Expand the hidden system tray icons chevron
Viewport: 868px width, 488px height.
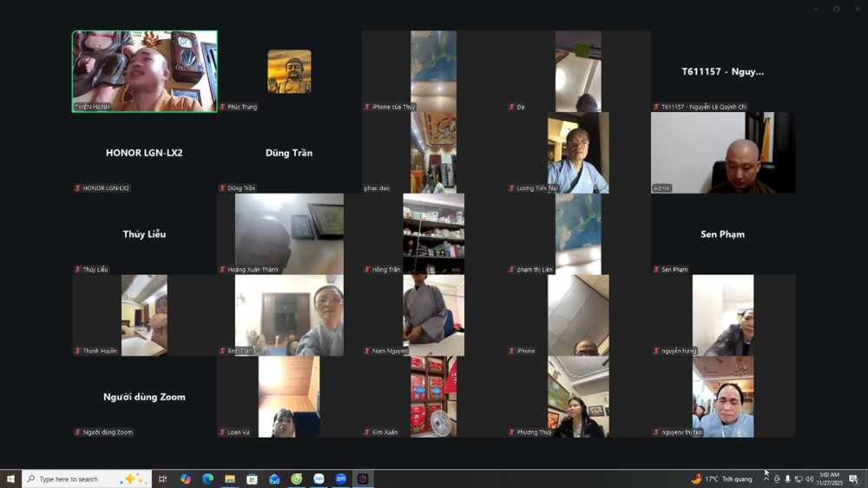click(766, 479)
